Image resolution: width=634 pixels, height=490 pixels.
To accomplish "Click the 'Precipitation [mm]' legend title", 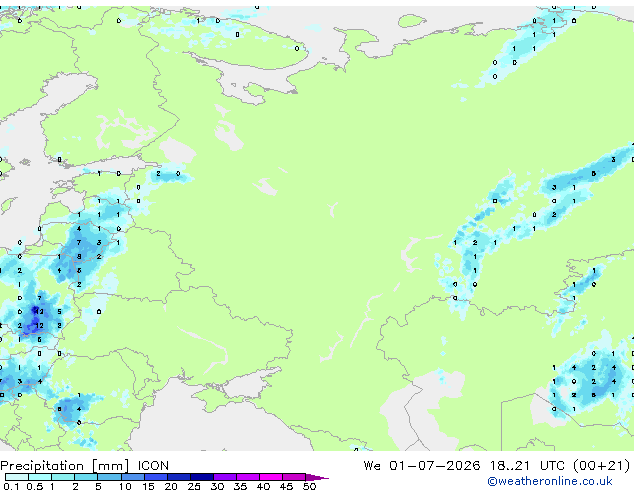I will [x=65, y=466].
